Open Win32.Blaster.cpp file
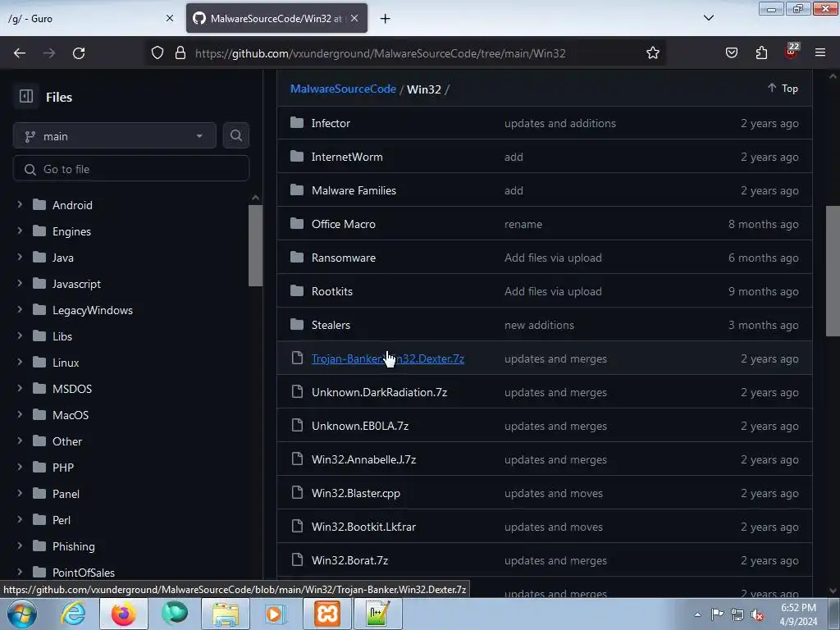The height and width of the screenshot is (630, 840). click(356, 493)
